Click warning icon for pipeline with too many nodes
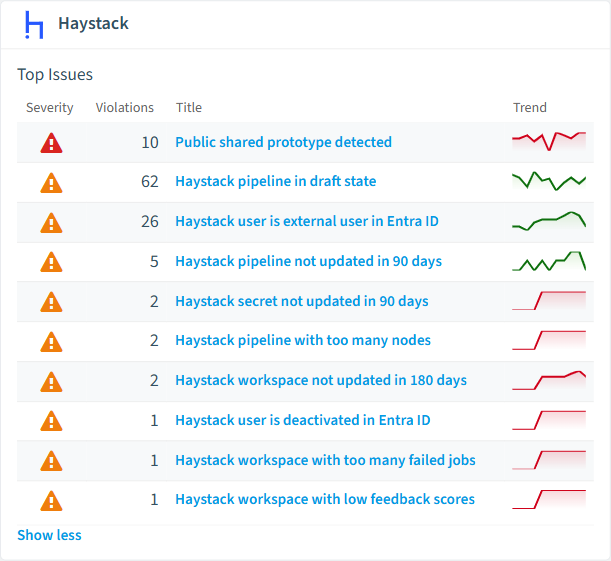The image size is (611, 561). [x=51, y=342]
